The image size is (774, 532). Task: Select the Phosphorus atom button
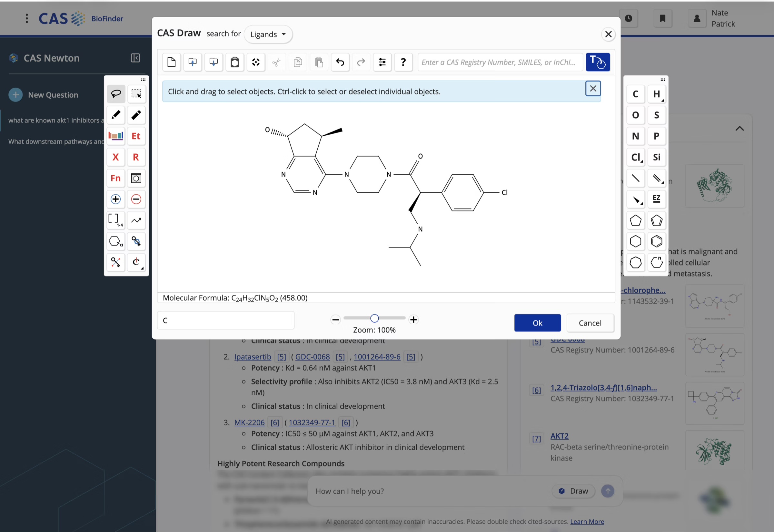pos(657,136)
